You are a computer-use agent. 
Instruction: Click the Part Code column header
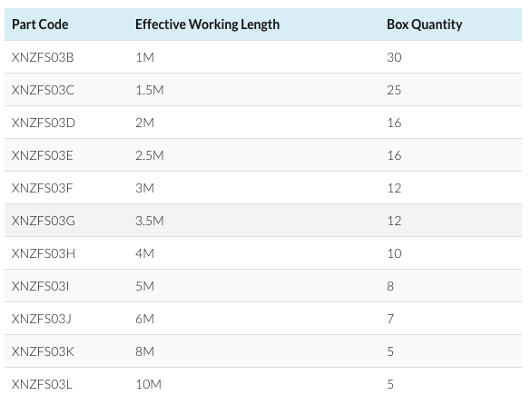[40, 25]
